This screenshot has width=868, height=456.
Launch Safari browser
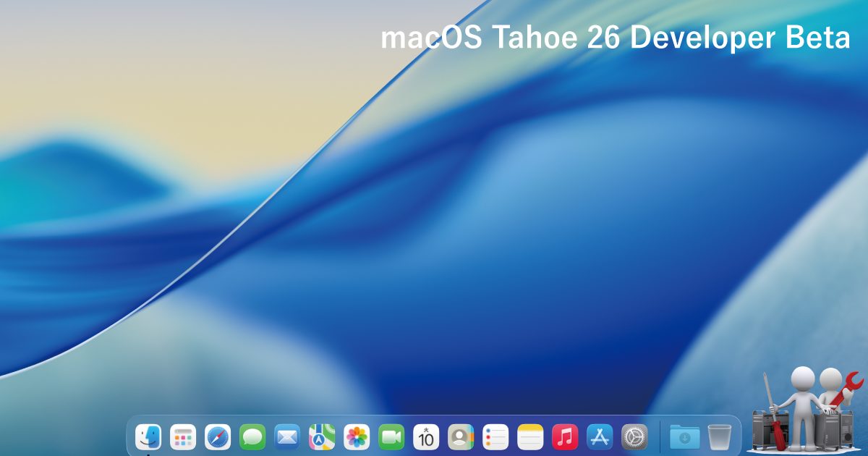point(217,436)
